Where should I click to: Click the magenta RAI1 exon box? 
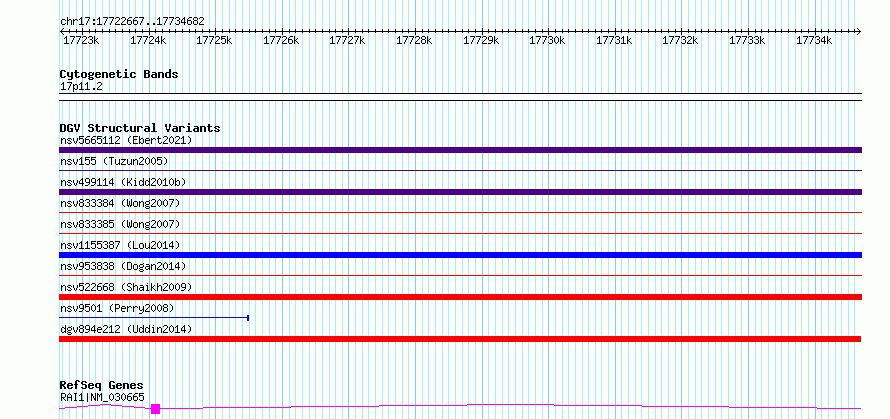click(x=156, y=409)
